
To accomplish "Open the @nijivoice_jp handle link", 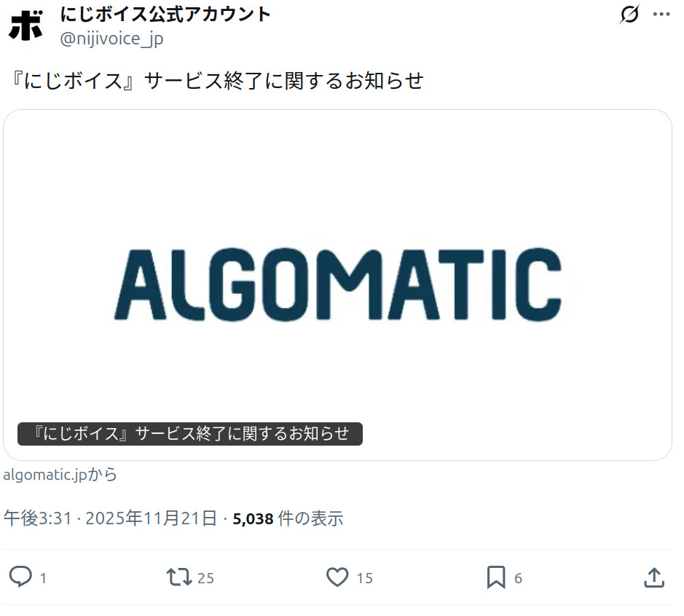I will 111,39.
